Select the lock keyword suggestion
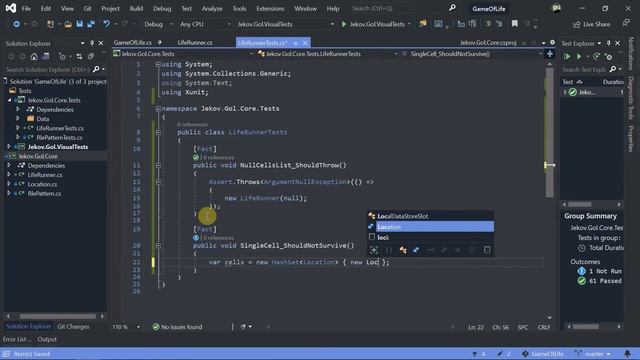Viewport: 640px width, 360px height. coord(431,238)
